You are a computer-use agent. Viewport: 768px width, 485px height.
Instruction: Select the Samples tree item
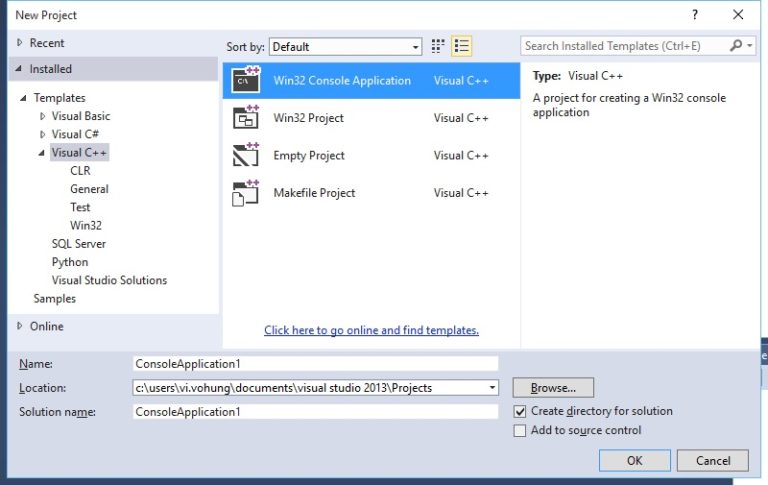click(x=54, y=298)
